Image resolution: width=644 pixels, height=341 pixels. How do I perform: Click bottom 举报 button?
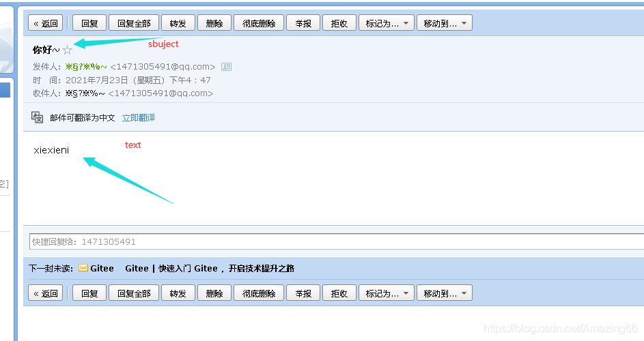coord(303,293)
